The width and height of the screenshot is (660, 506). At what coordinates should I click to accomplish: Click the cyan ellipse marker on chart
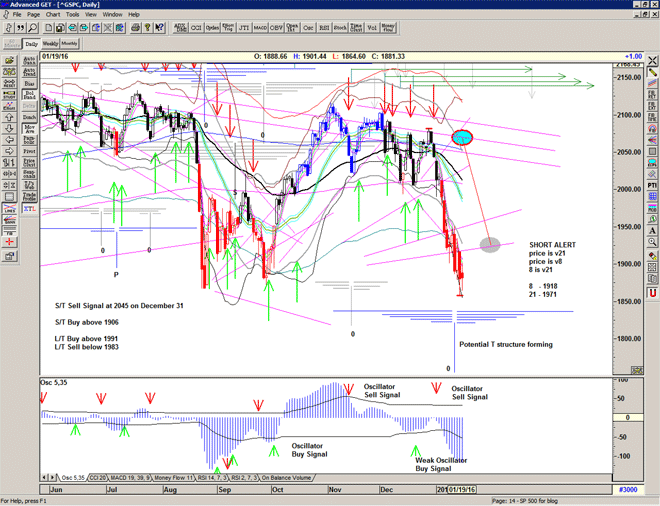(x=462, y=136)
